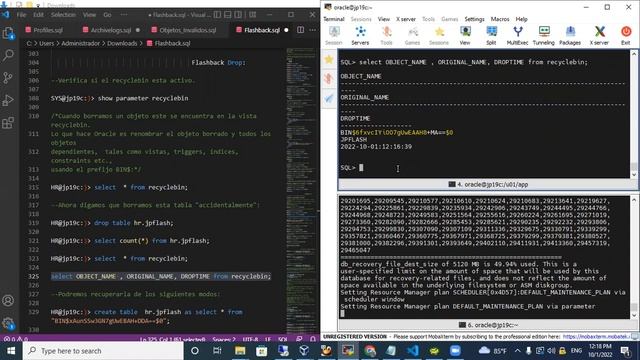Open the Help menu in MobaXterm
The image size is (640, 360).
tap(521, 19)
